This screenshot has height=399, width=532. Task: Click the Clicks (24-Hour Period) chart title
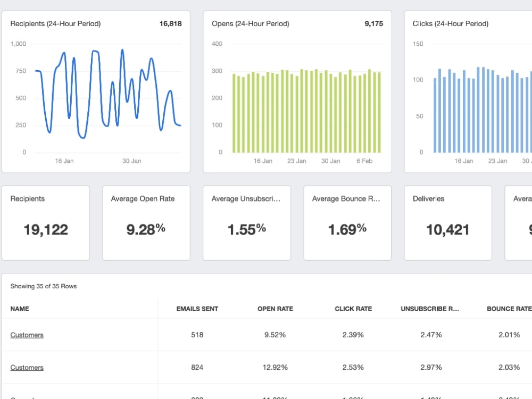pyautogui.click(x=451, y=24)
